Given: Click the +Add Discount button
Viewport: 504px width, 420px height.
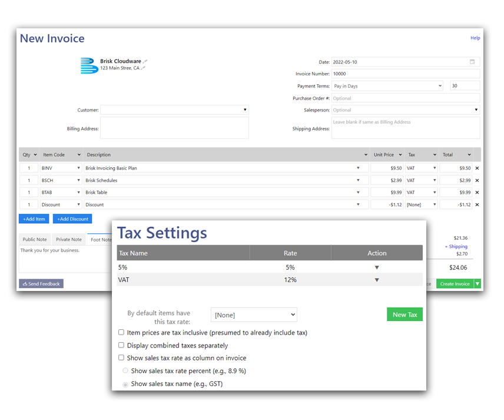Looking at the screenshot, I should [72, 219].
